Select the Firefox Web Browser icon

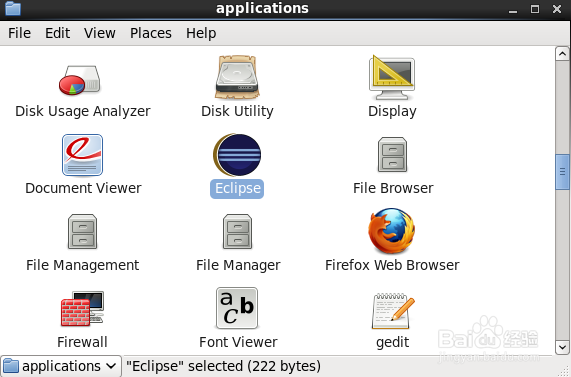391,231
